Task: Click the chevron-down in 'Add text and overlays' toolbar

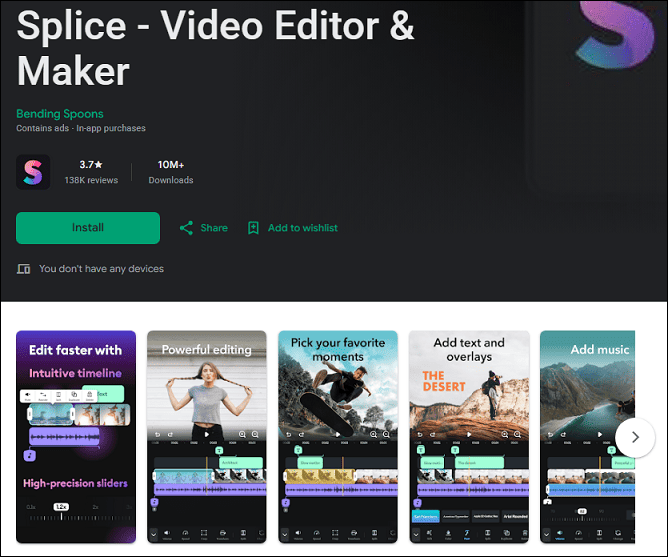Action: click(x=416, y=534)
